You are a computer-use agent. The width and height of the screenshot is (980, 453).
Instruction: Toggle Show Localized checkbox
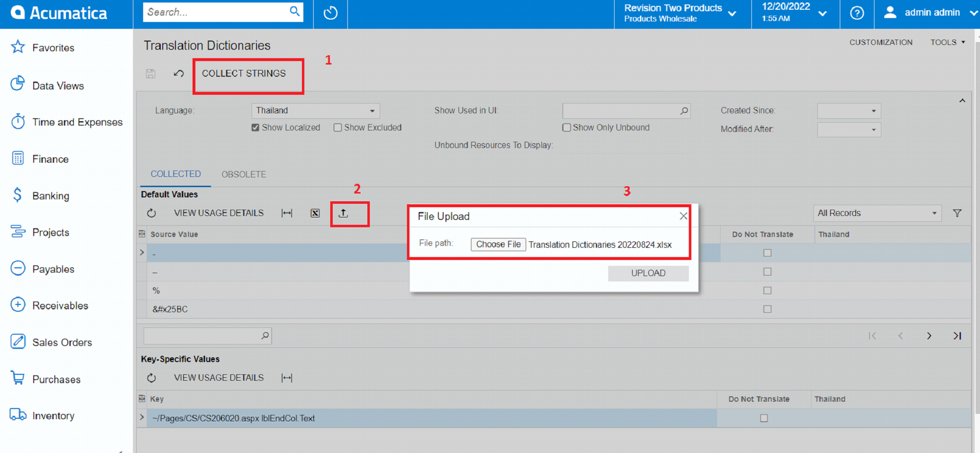coord(256,128)
